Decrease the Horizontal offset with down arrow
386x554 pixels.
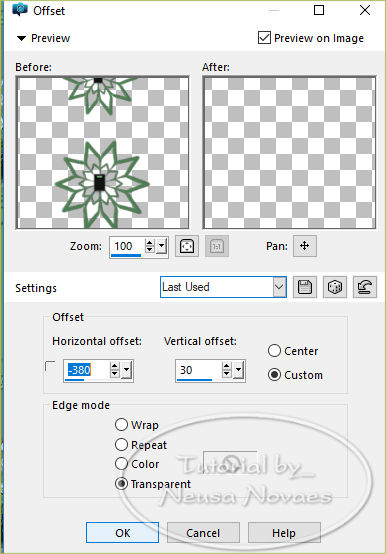(115, 374)
